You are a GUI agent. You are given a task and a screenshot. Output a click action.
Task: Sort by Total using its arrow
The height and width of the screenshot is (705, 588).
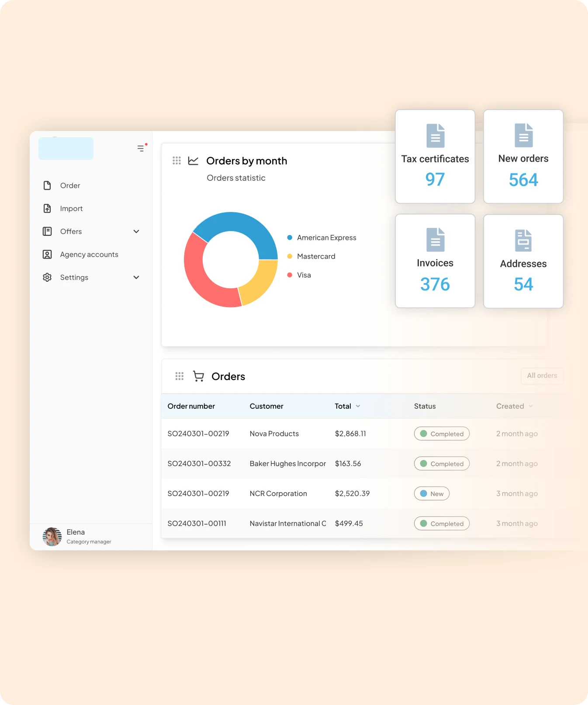point(358,406)
